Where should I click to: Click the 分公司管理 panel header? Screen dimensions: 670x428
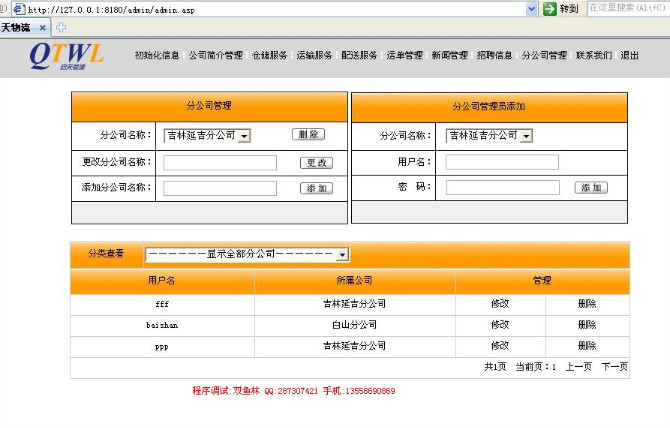pos(209,106)
